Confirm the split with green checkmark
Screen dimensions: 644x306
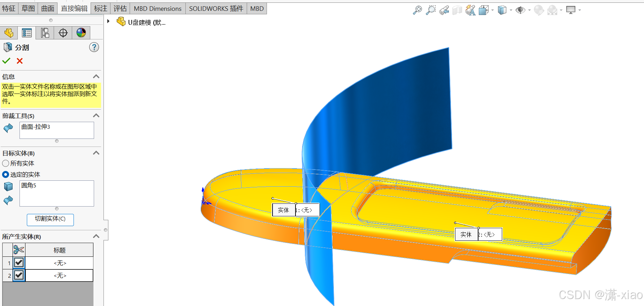click(x=6, y=61)
